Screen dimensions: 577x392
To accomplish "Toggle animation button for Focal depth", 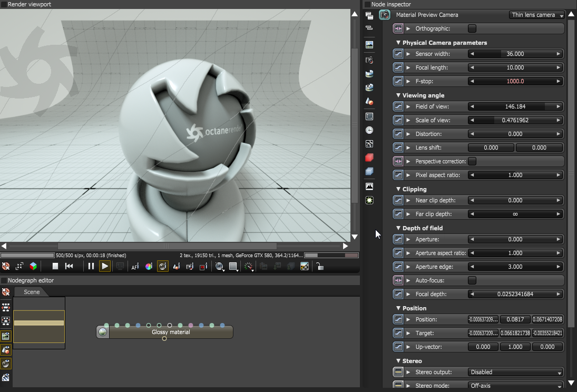I will point(398,294).
